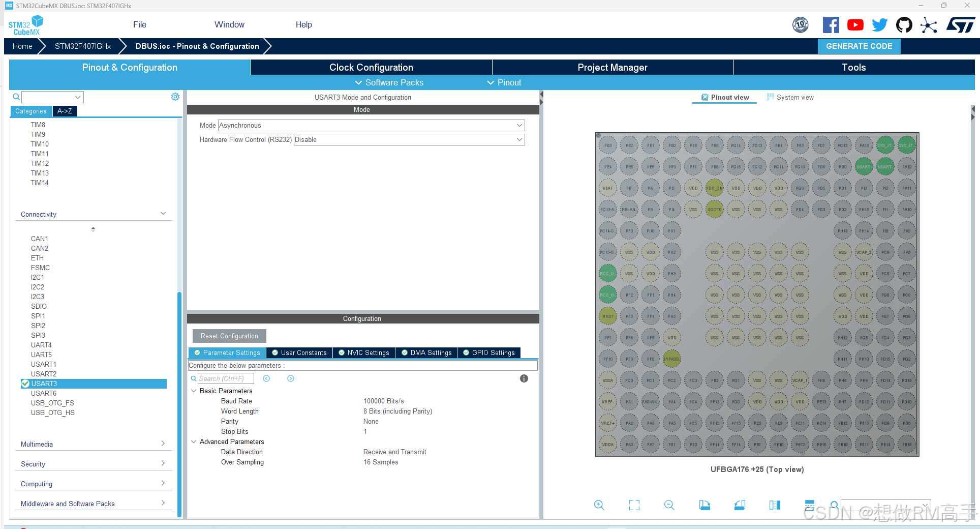Switch to Pinout view

point(725,98)
